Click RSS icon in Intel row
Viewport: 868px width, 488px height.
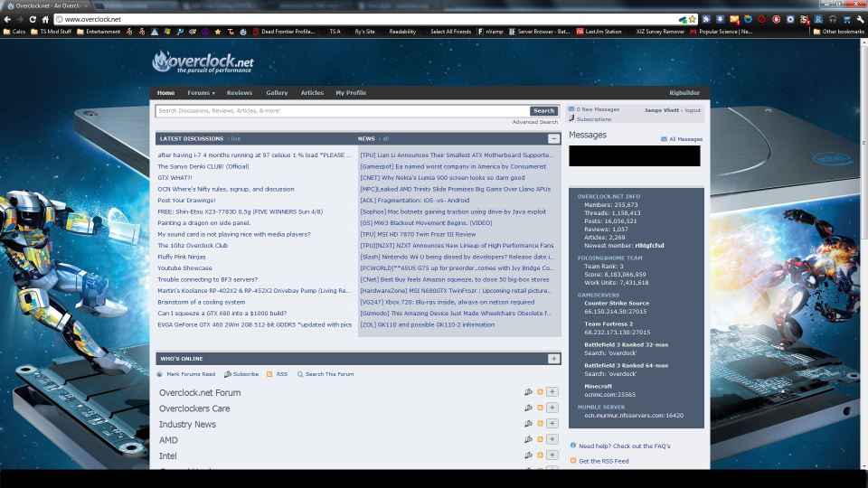coord(541,455)
